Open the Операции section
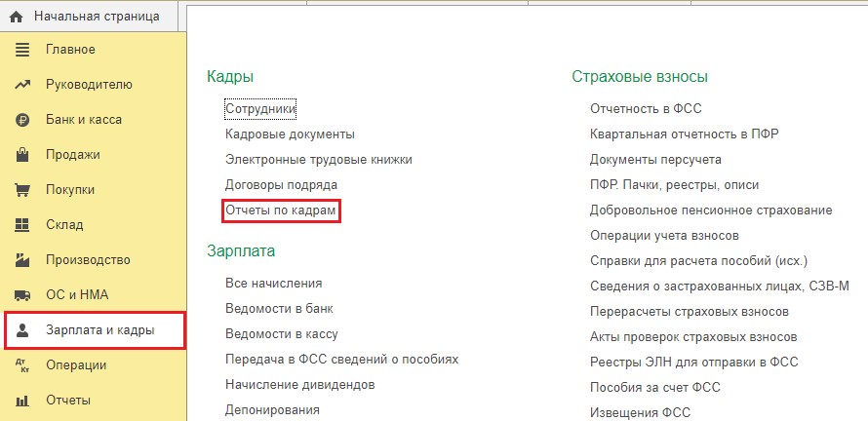Screen dimensions: 868x421 [x=76, y=365]
